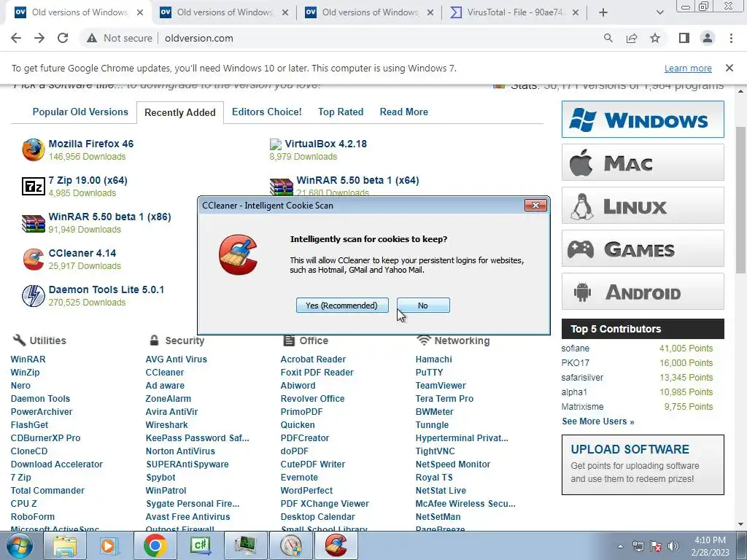Image resolution: width=747 pixels, height=560 pixels.
Task: Show hidden system tray icons
Action: tap(620, 546)
